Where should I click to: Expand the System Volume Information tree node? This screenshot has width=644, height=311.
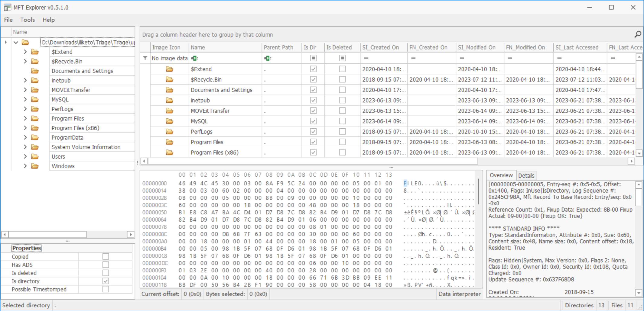25,147
